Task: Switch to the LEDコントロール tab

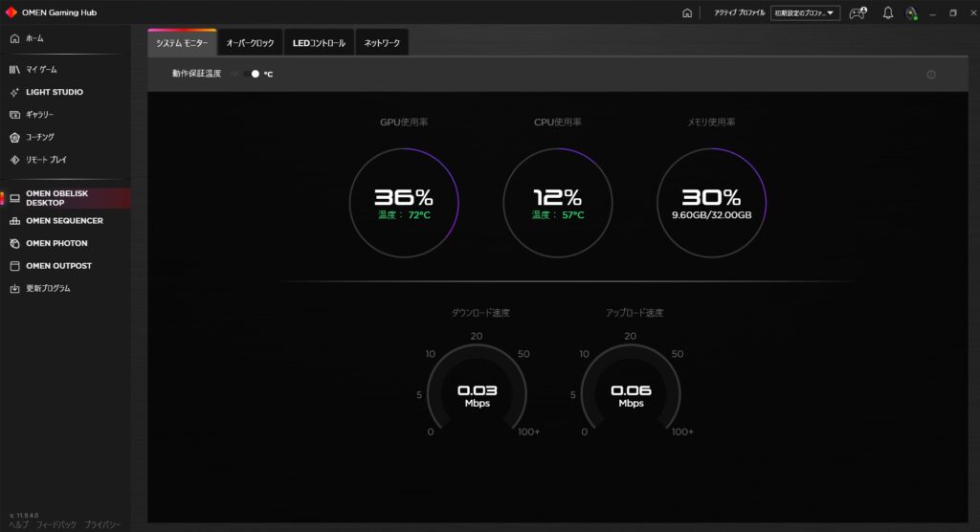Action: click(320, 43)
